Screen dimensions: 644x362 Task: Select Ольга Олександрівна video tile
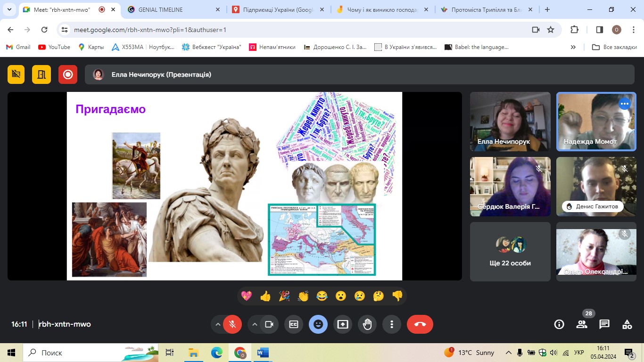coord(596,252)
